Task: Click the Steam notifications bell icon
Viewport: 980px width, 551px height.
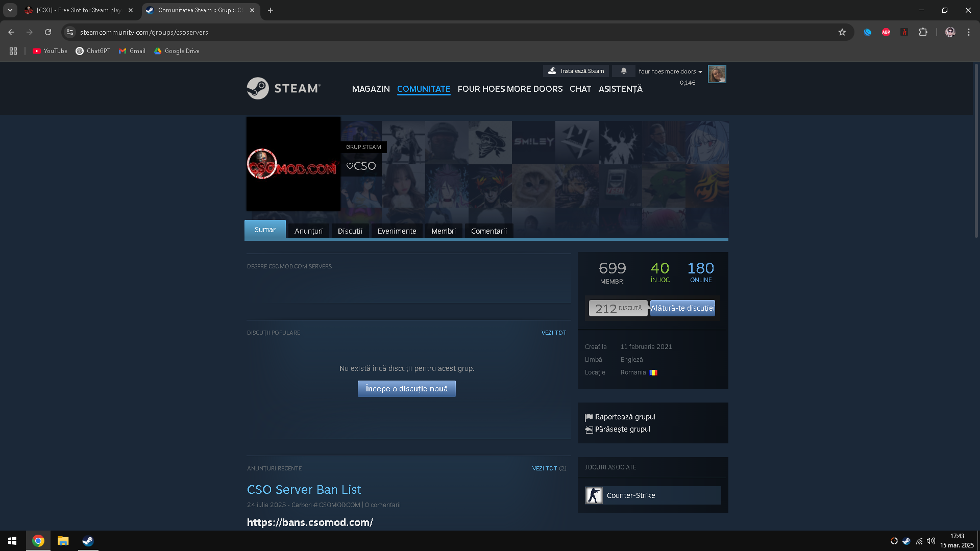Action: (623, 71)
